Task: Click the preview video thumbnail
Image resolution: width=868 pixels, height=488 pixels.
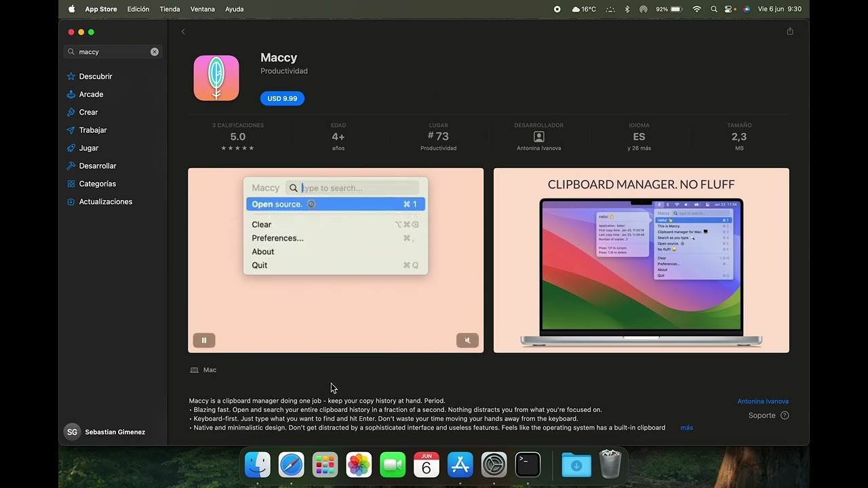Action: (336, 260)
